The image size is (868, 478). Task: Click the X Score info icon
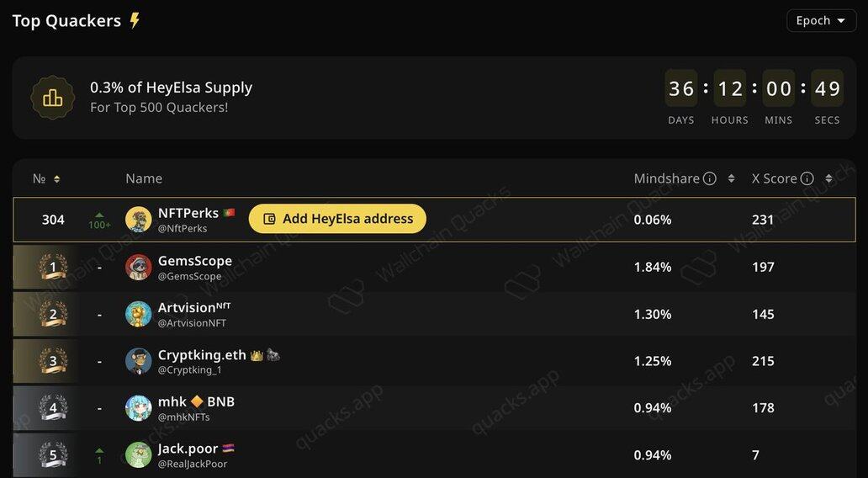pyautogui.click(x=807, y=178)
